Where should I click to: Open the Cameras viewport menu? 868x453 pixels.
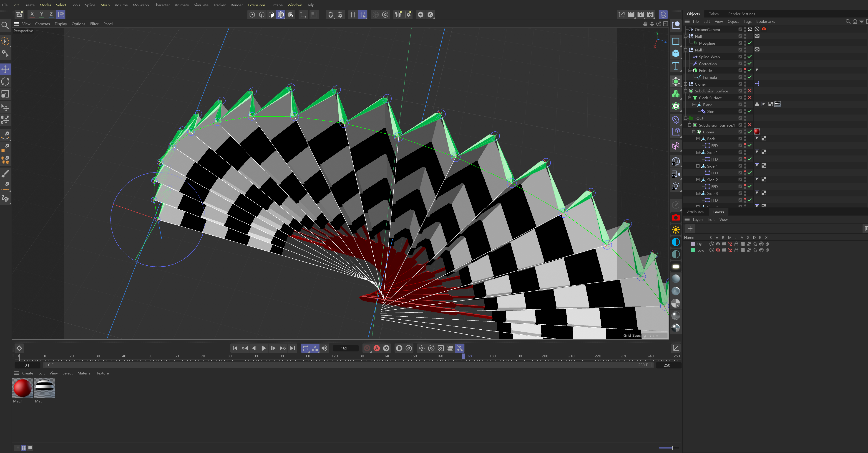(42, 24)
